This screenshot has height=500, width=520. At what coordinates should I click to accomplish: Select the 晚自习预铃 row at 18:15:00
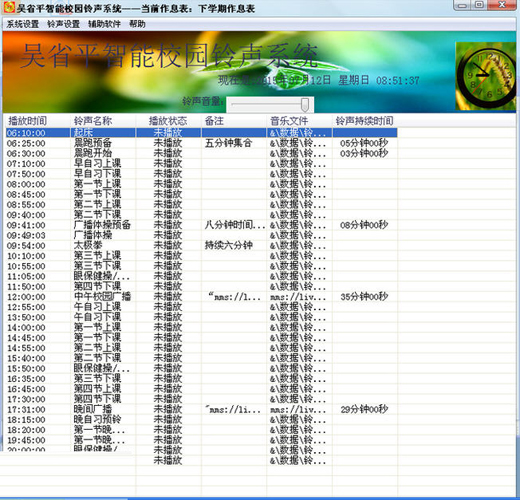[x=201, y=420]
